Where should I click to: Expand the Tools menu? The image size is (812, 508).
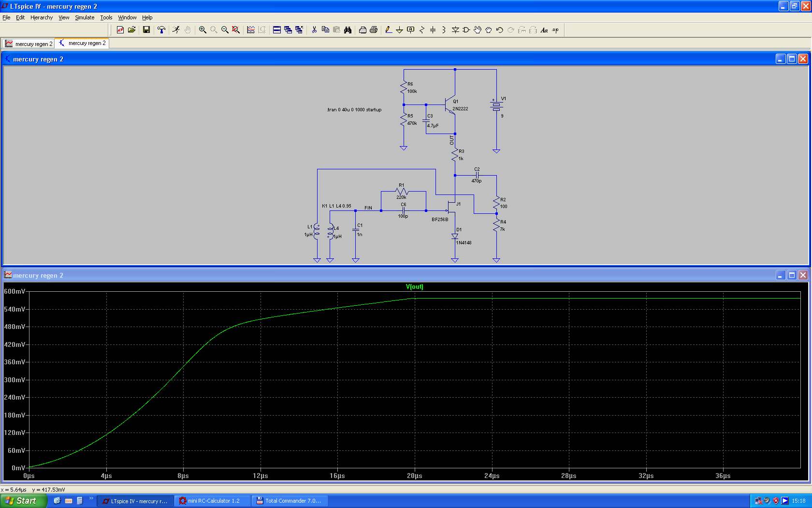tap(106, 17)
